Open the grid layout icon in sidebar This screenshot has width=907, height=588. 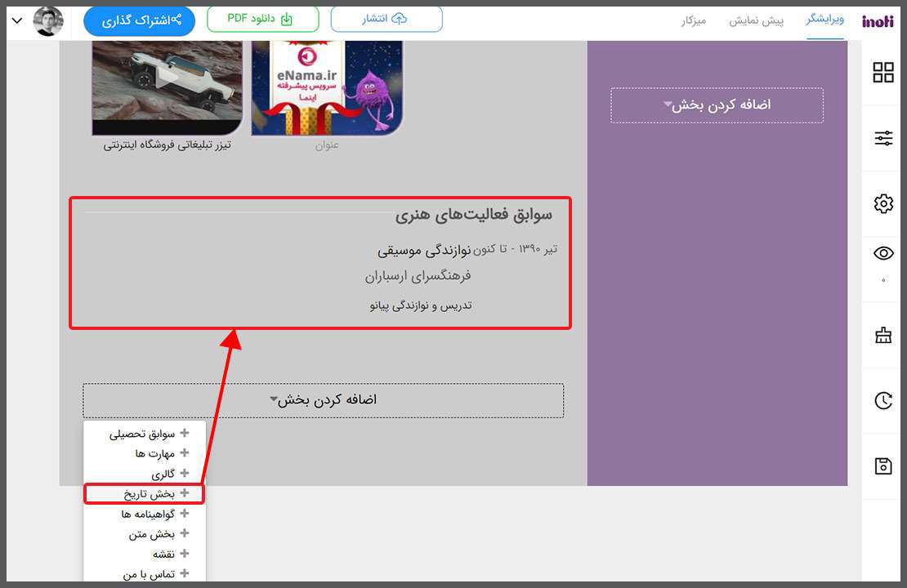(x=883, y=73)
